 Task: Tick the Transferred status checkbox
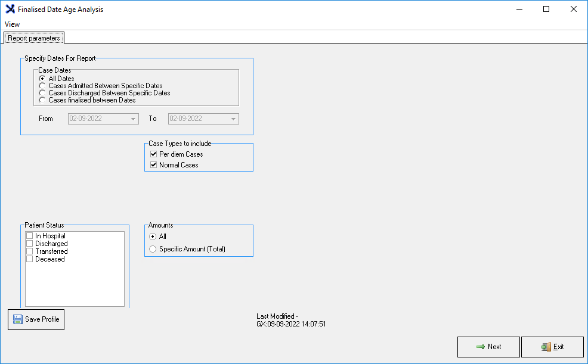tap(30, 251)
